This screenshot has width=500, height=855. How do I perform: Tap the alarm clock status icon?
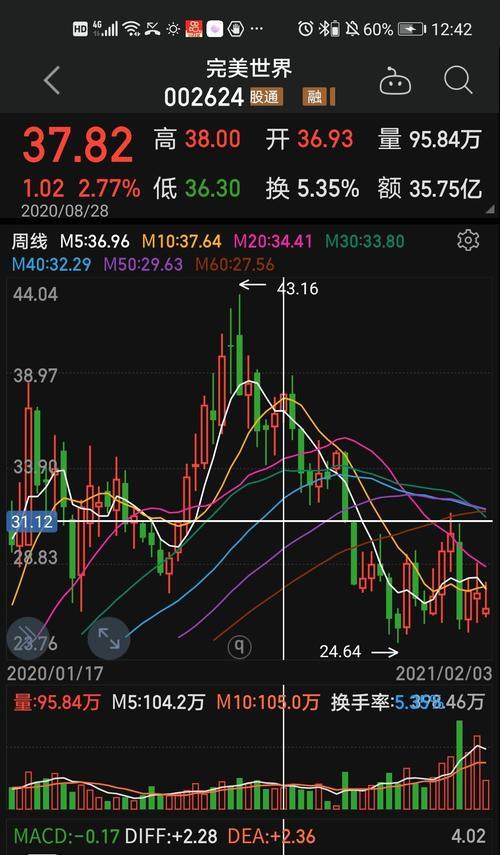305,29
